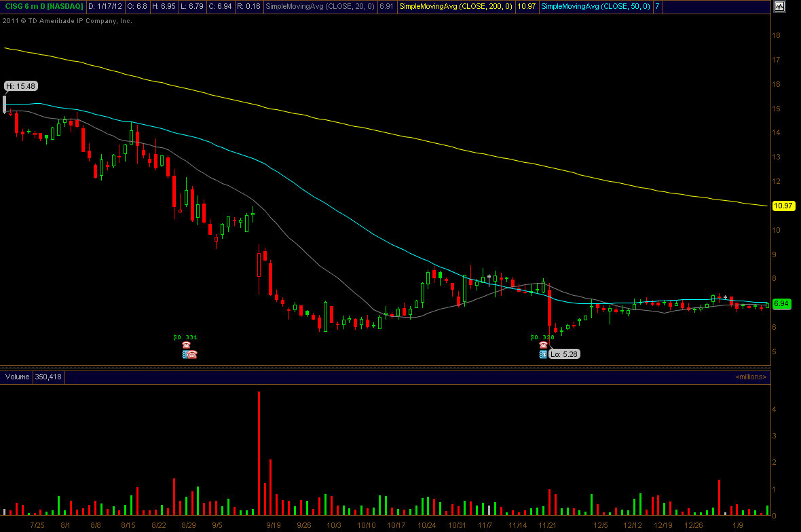
Task: Select SimpleMovingAvg (CLOSE, 200, 0) study label
Action: click(455, 7)
